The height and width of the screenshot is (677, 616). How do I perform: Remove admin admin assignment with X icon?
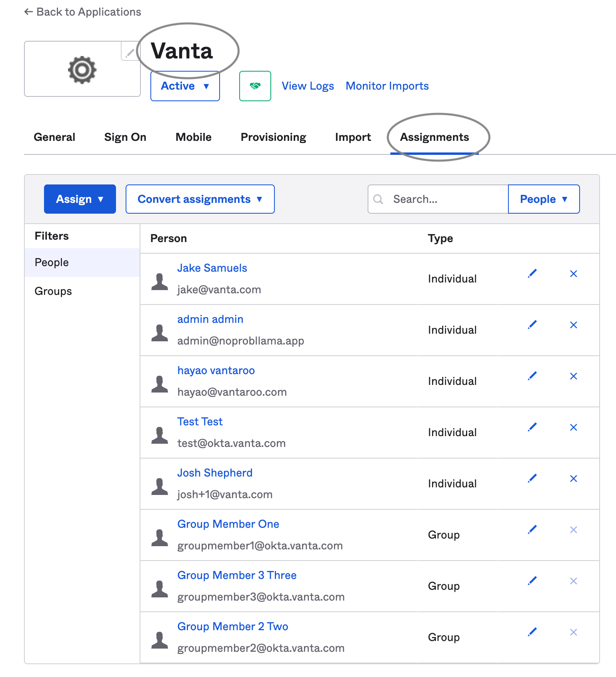click(574, 325)
